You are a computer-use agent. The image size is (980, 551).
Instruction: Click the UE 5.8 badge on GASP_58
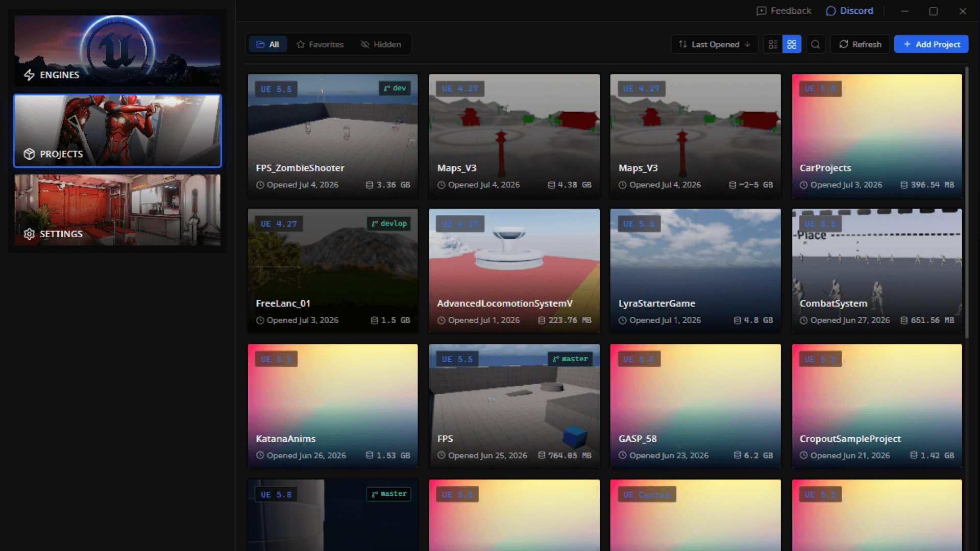click(639, 359)
